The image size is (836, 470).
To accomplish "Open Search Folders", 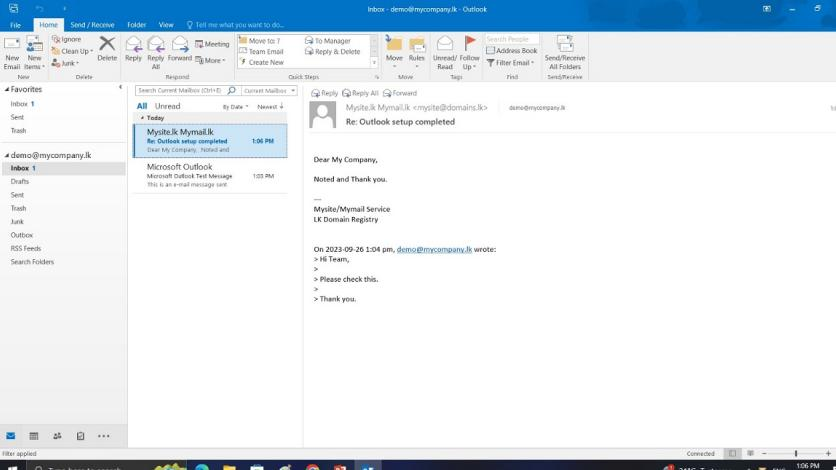I will pos(63,262).
